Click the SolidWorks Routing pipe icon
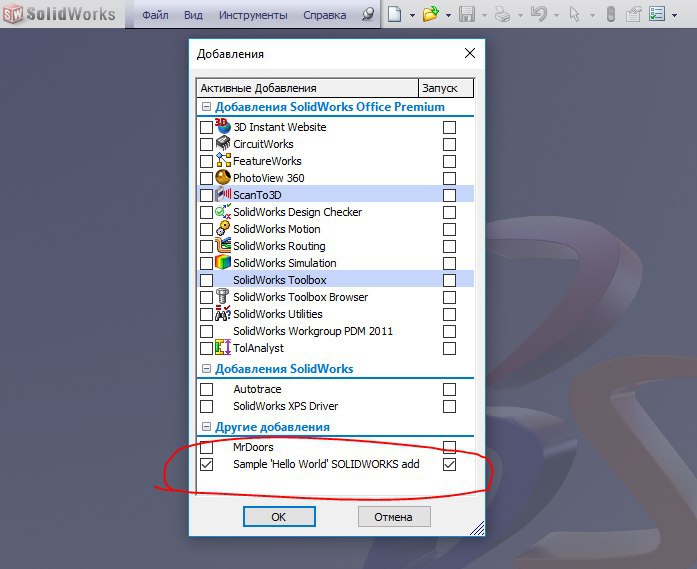 (223, 245)
